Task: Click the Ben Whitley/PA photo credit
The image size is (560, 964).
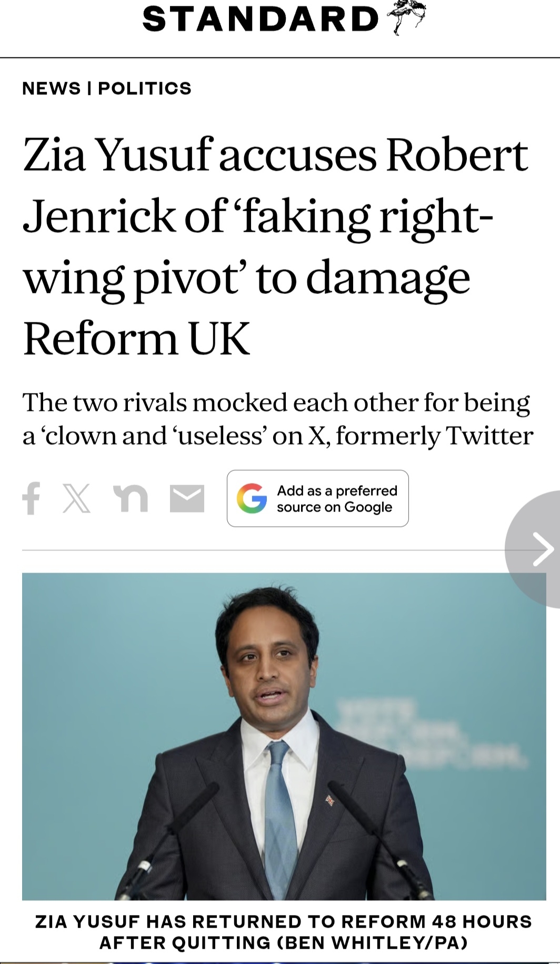Action: 373,942
